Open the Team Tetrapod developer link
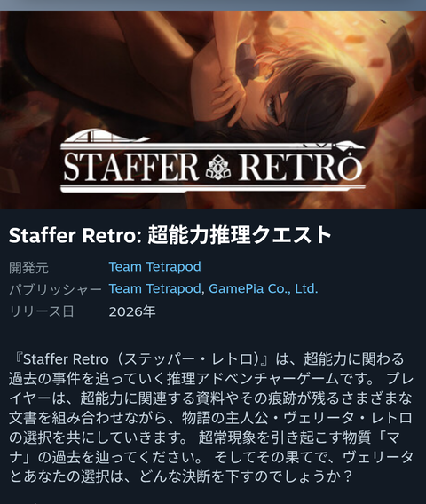This screenshot has width=426, height=504. tap(155, 267)
